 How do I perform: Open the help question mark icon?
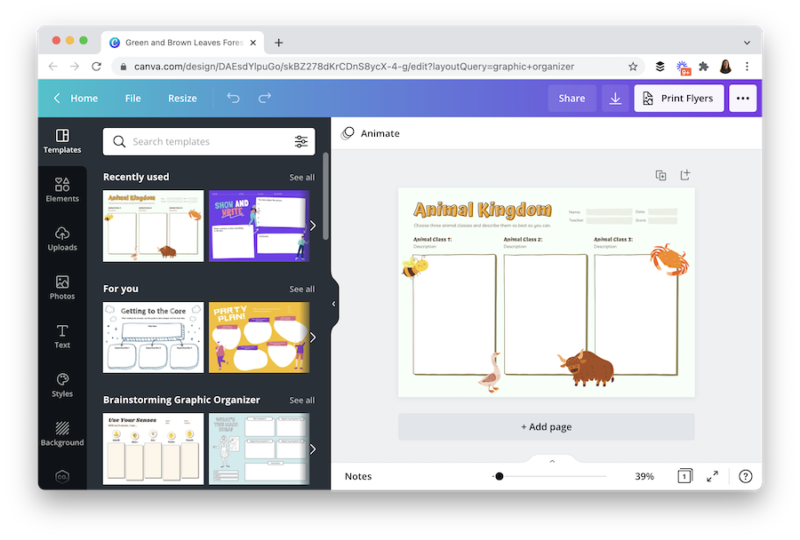pyautogui.click(x=745, y=476)
